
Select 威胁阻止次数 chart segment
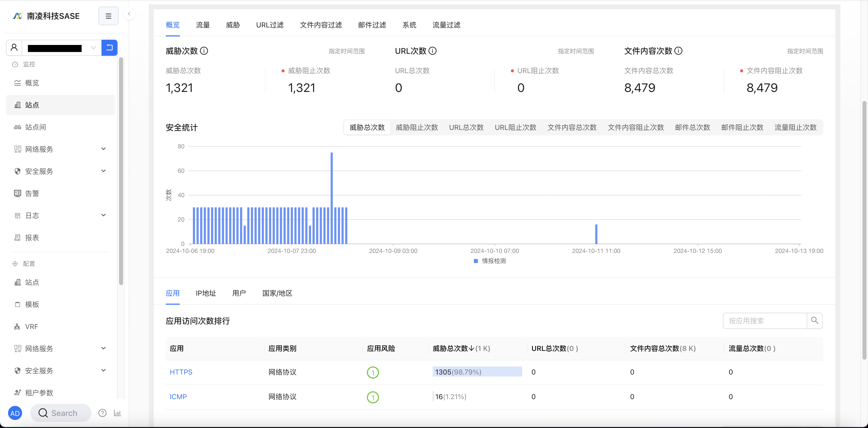pyautogui.click(x=417, y=127)
